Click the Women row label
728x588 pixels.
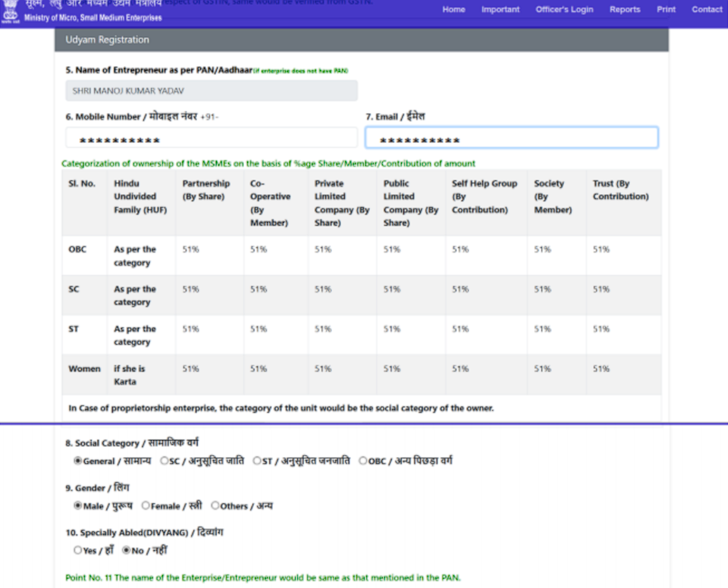[84, 369]
